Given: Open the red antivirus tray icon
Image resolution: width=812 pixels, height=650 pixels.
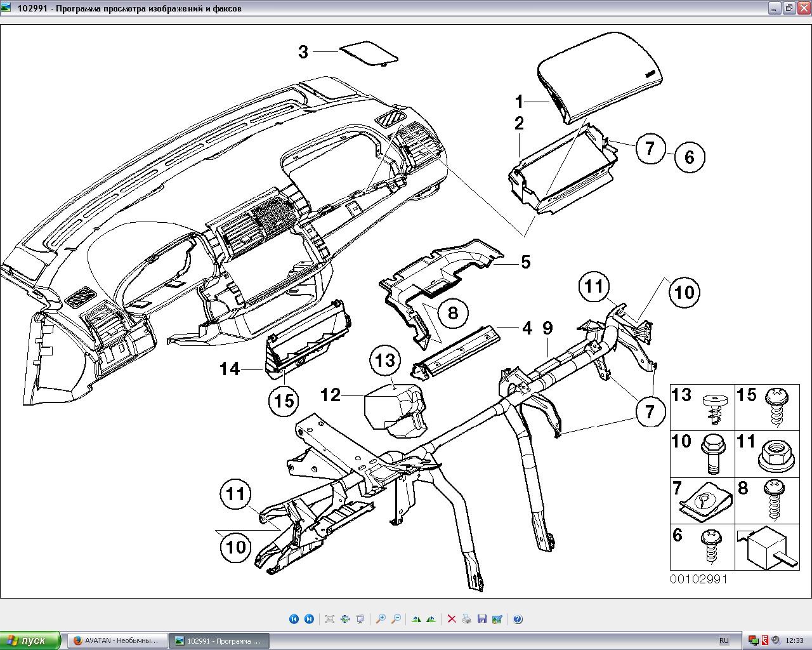Looking at the screenshot, I should pos(765,641).
